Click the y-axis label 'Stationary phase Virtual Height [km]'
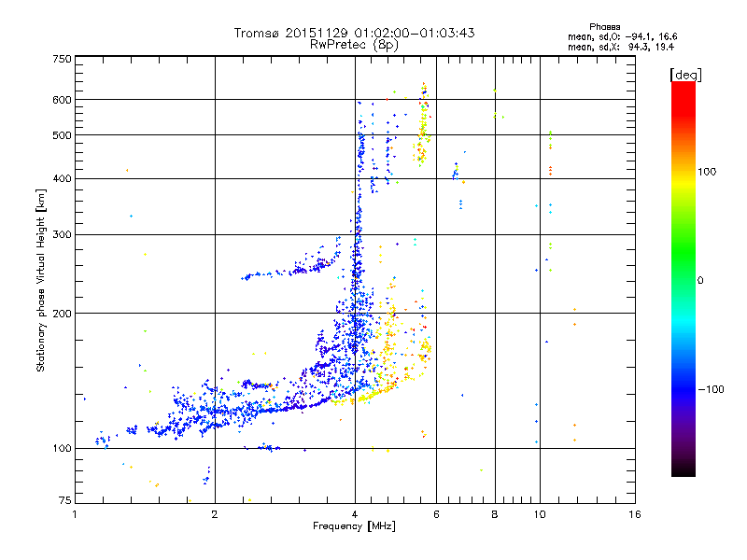This screenshot has width=747, height=560. click(x=40, y=281)
